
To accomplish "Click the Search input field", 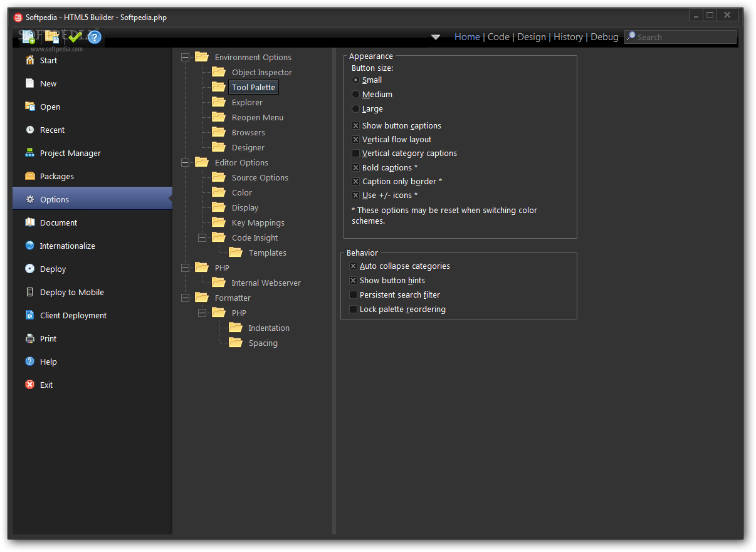I will [x=685, y=38].
